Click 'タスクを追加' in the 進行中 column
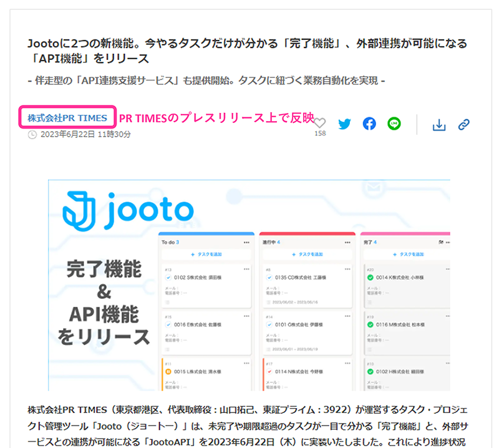Screen dimensions: 499x448 [x=308, y=255]
